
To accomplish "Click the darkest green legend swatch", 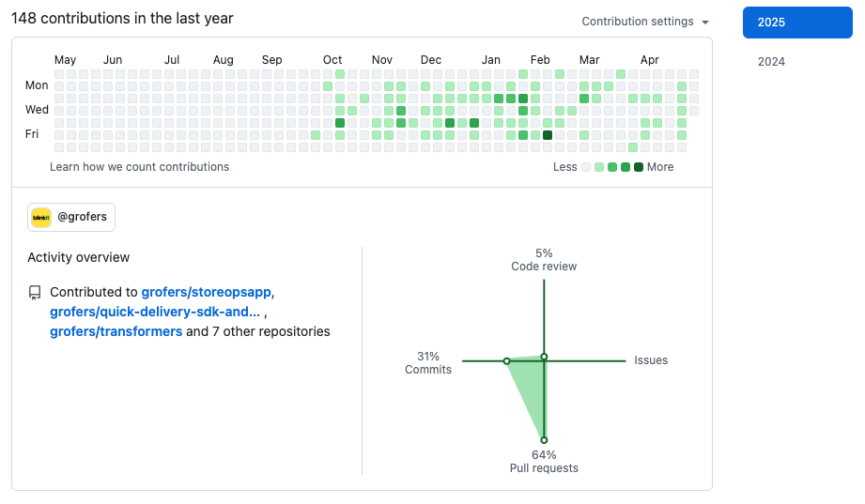I will tap(639, 167).
